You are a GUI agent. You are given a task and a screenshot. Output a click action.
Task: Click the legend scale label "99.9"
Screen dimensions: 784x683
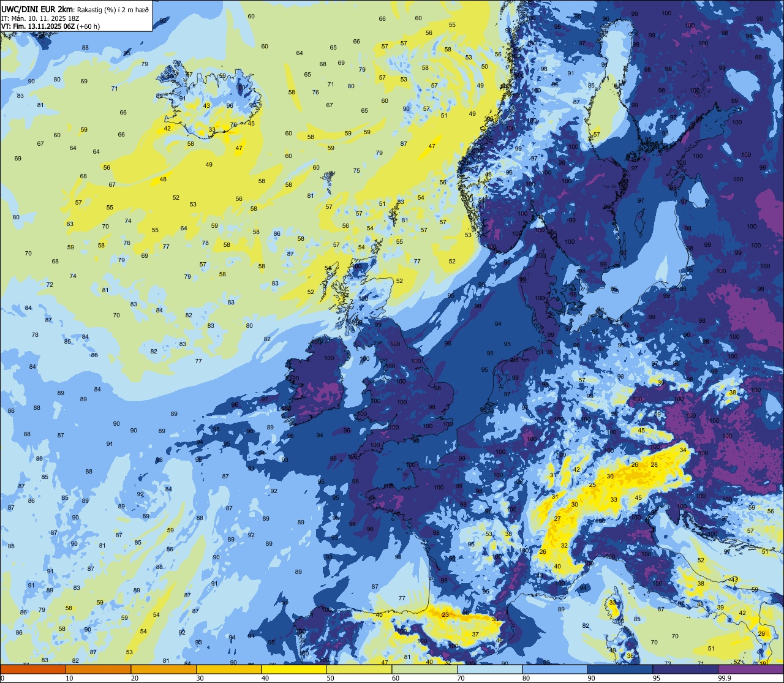click(x=725, y=679)
